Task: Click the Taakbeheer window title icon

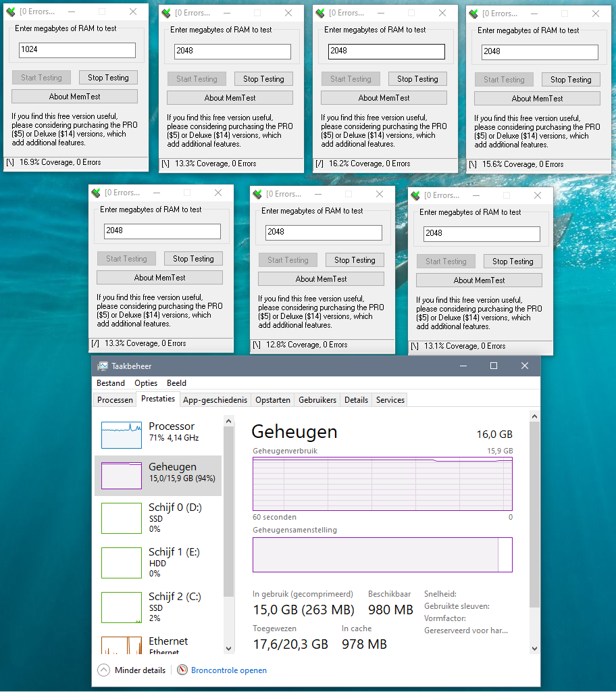Action: point(103,366)
